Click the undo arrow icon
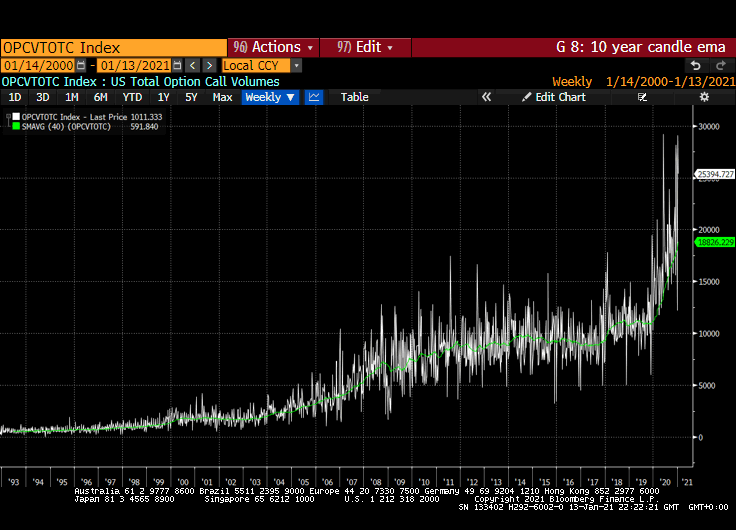 click(695, 65)
